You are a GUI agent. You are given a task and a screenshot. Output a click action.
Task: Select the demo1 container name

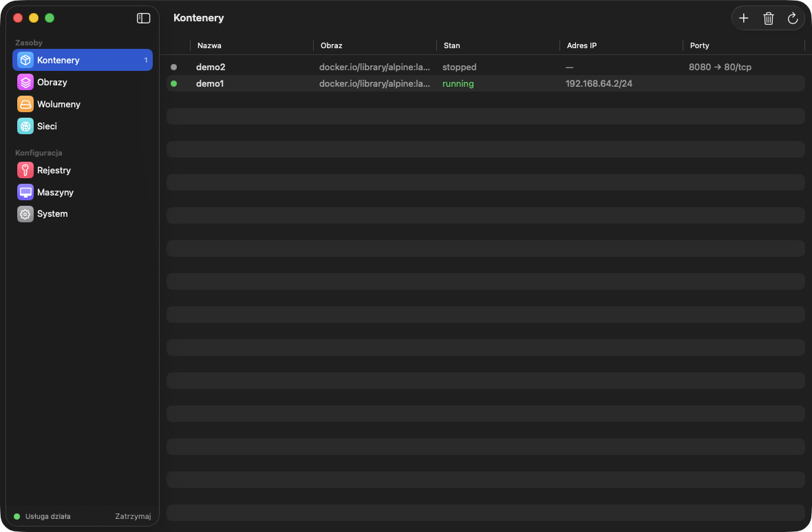click(x=210, y=83)
